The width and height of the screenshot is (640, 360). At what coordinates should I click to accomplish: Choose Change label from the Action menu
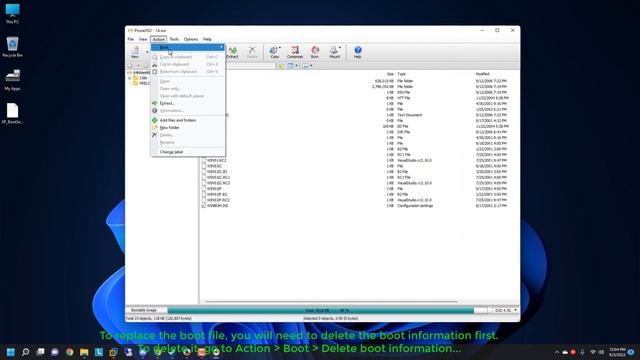pos(188,152)
